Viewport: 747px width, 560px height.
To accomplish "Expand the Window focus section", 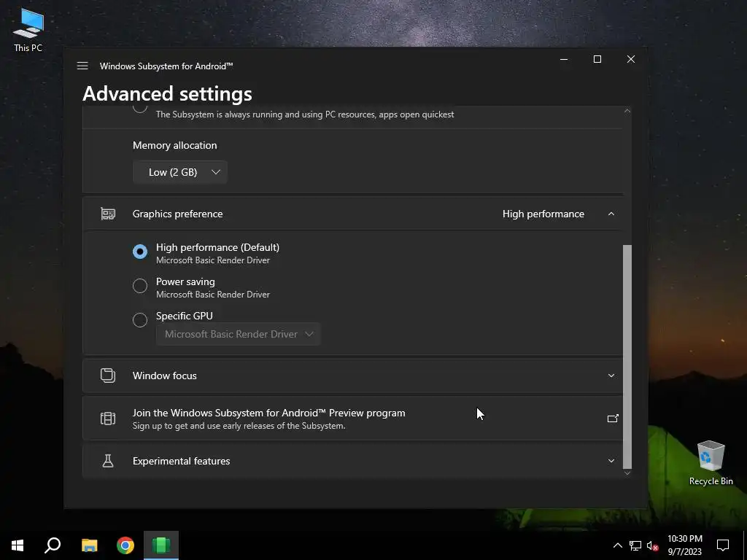I will pyautogui.click(x=611, y=376).
